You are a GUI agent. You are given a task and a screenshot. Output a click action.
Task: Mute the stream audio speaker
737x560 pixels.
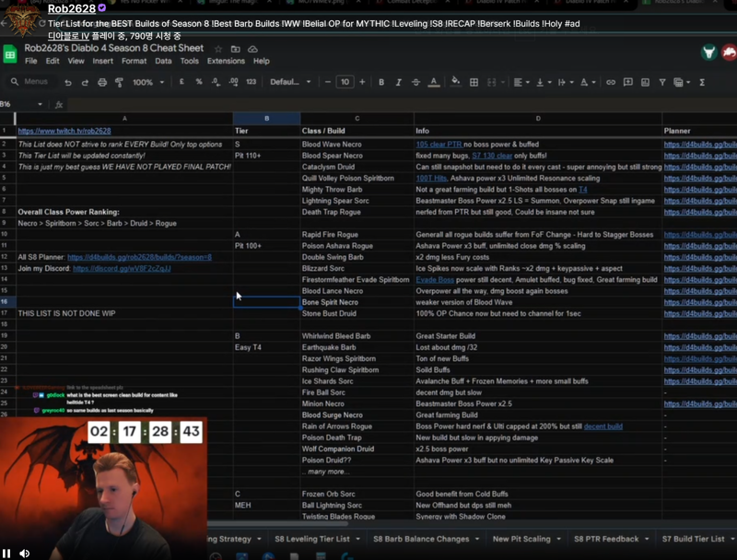pyautogui.click(x=25, y=554)
